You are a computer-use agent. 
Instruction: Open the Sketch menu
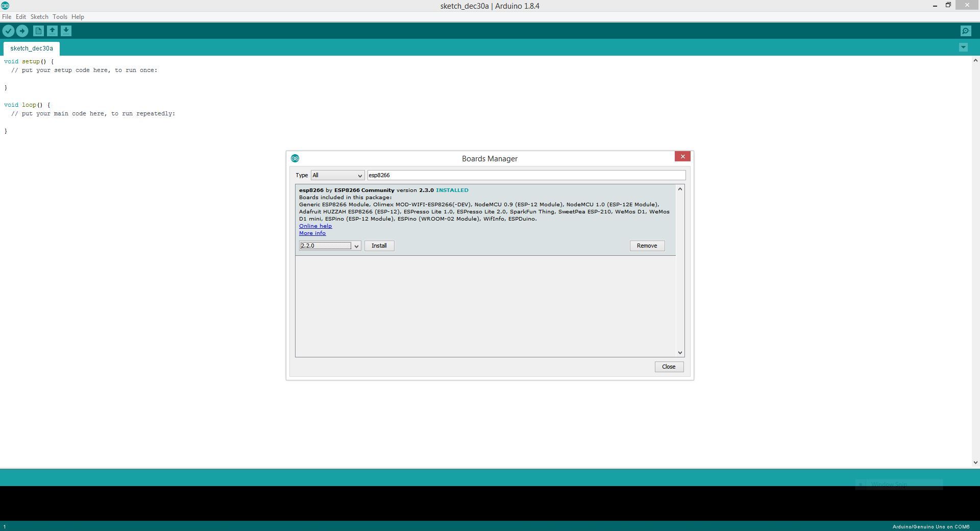tap(39, 17)
